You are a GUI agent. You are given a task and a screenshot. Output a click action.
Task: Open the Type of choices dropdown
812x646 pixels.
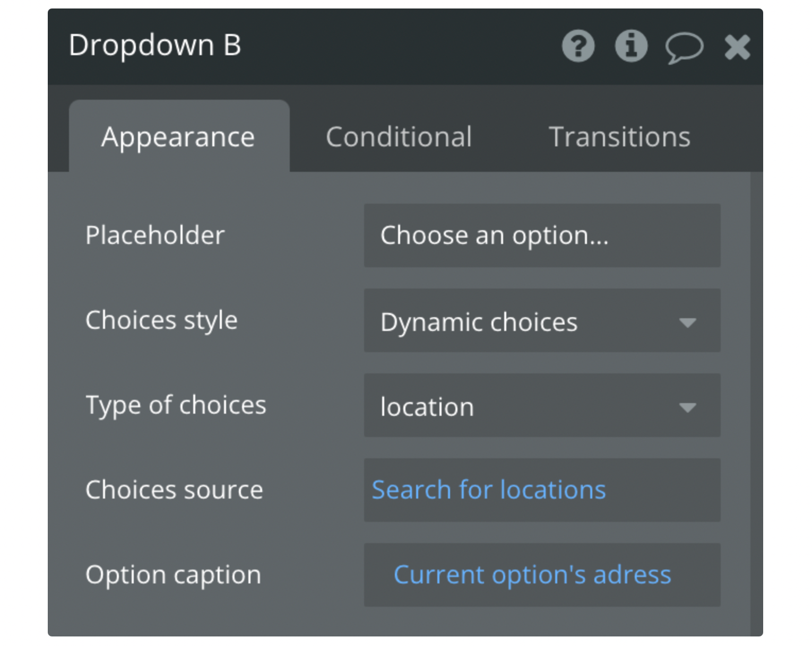542,405
